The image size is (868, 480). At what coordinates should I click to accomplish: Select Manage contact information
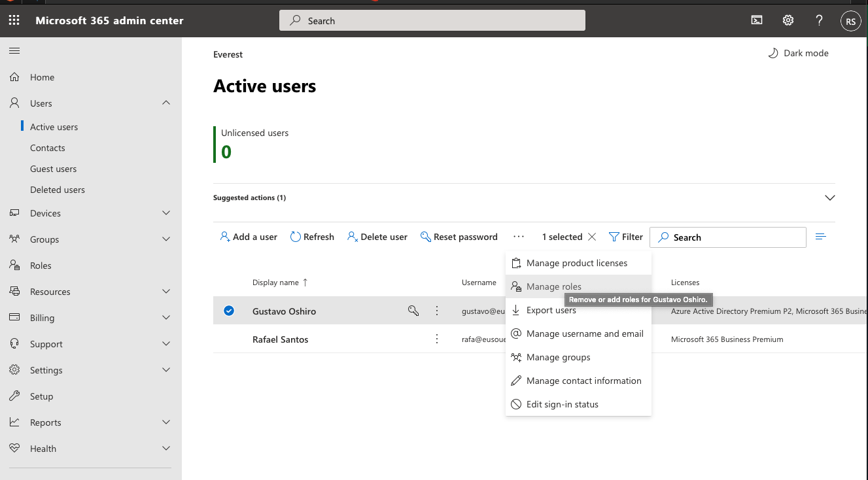[578, 381]
